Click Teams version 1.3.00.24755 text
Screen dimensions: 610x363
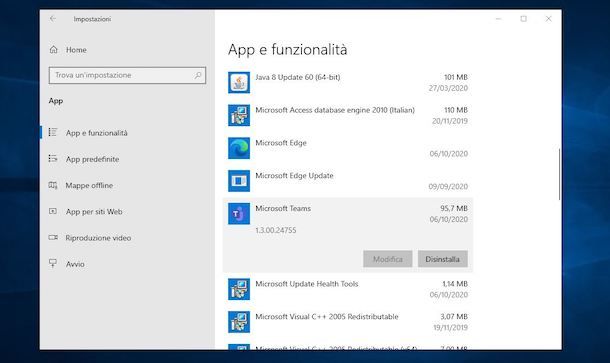coord(275,230)
